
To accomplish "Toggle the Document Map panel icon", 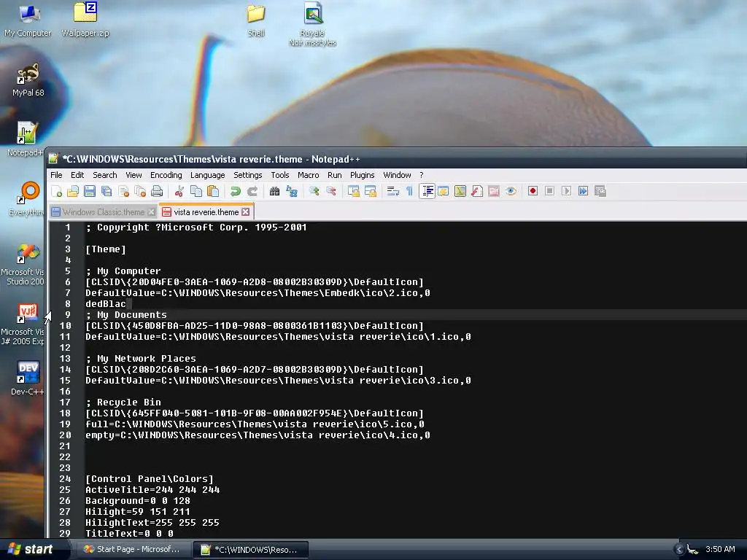I will [x=460, y=192].
